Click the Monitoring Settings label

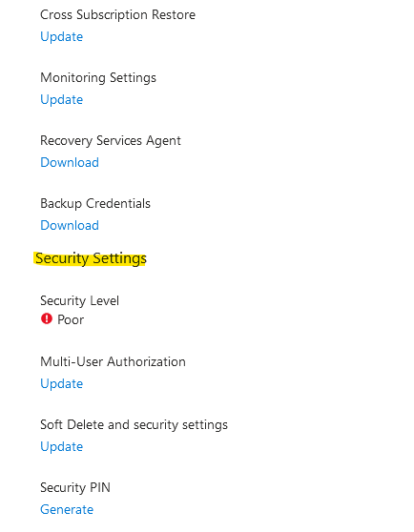[x=98, y=77]
